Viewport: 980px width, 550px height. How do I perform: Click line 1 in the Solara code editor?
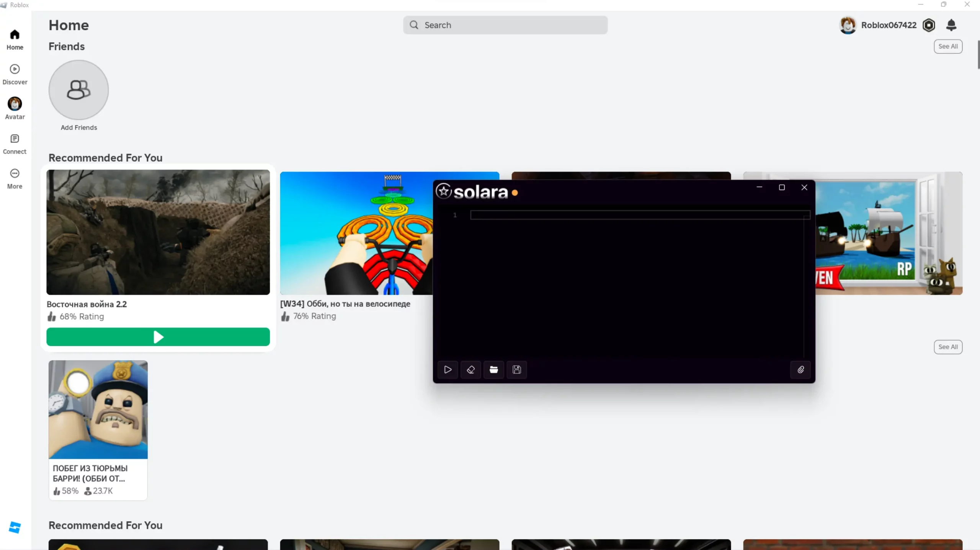coord(639,215)
